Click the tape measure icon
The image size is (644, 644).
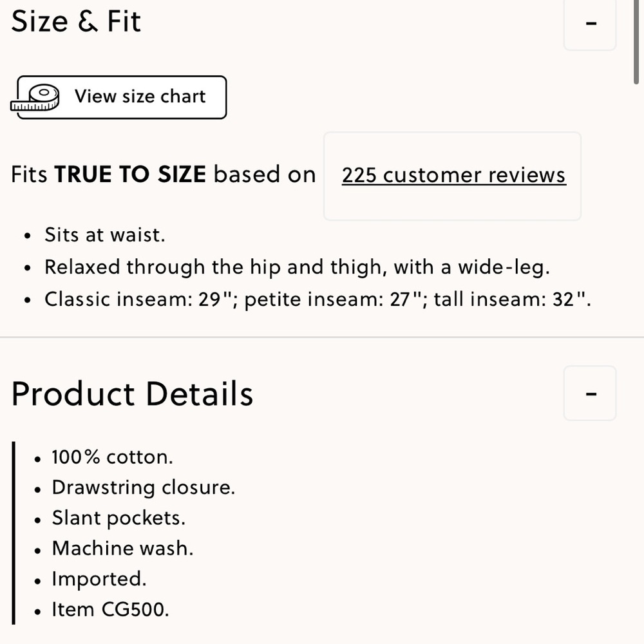[x=36, y=98]
